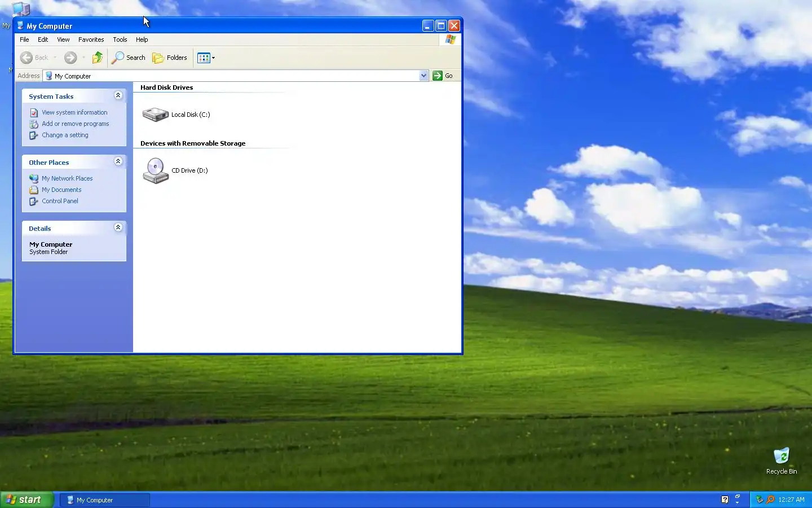Click the My Computer title bar icon
The image size is (812, 508).
[20, 25]
